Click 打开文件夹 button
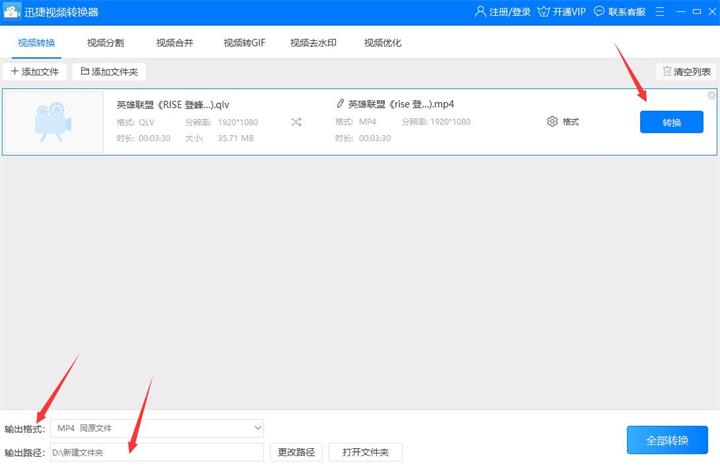 click(366, 452)
